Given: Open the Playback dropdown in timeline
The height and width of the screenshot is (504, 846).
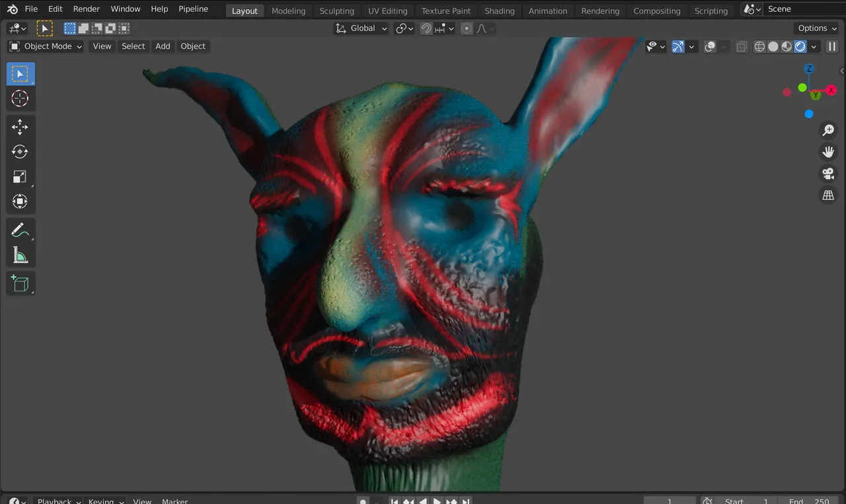Looking at the screenshot, I should (x=59, y=501).
